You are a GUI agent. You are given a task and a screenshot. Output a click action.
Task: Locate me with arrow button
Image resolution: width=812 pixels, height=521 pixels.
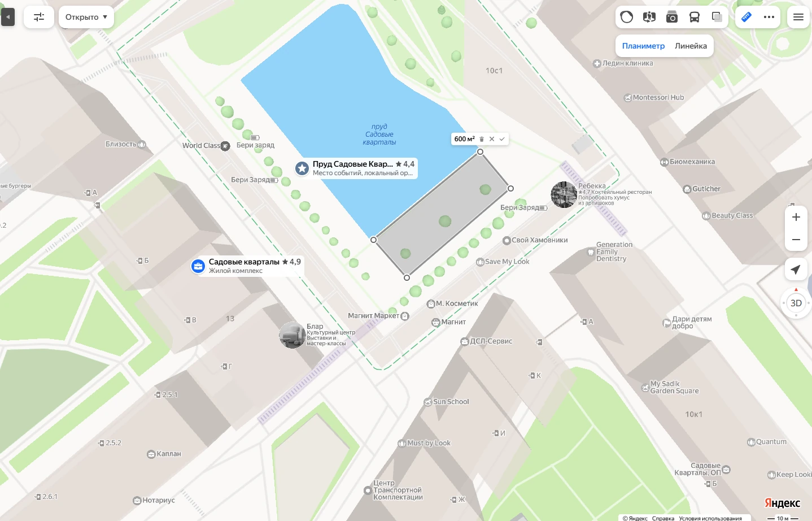click(796, 270)
